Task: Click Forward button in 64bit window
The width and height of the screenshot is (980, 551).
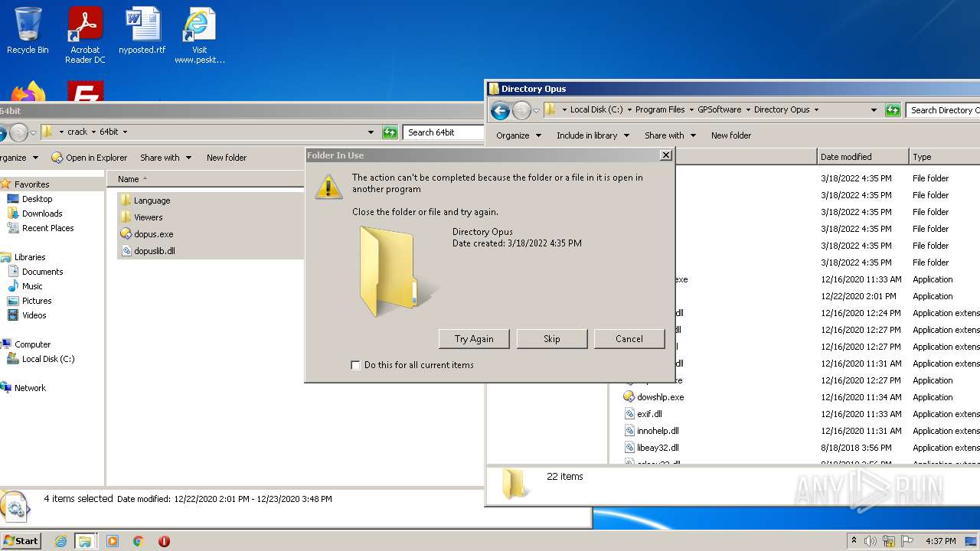Action: (19, 132)
